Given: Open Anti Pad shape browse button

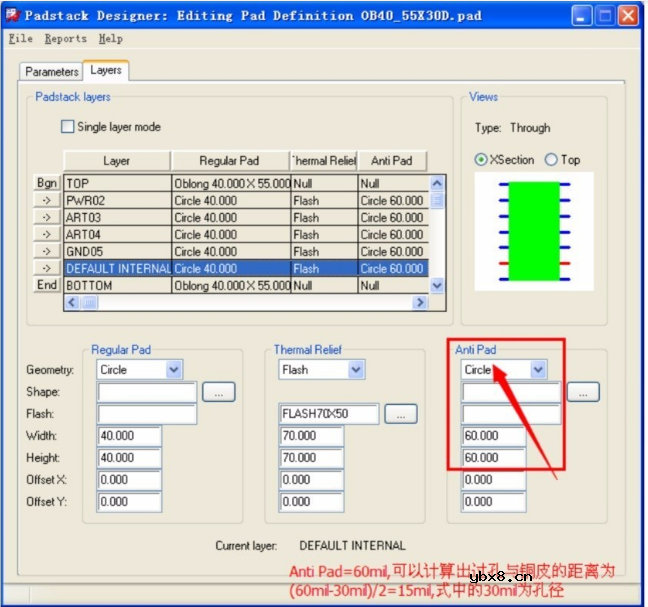Looking at the screenshot, I should [582, 392].
